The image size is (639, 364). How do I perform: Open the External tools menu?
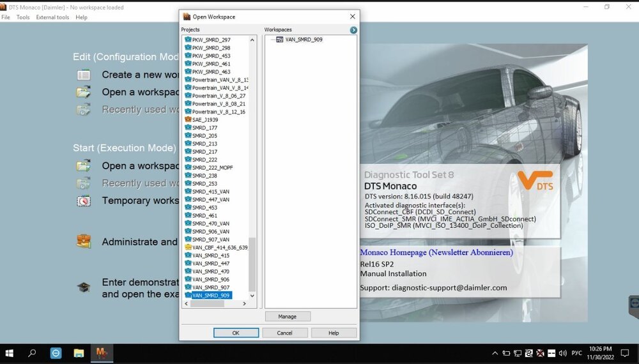pyautogui.click(x=52, y=17)
